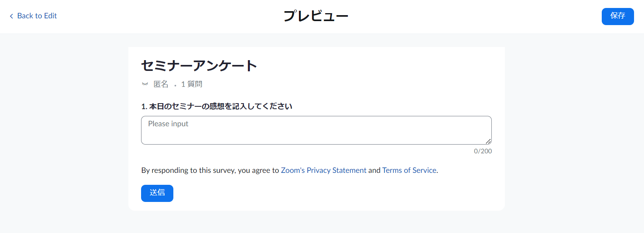Click the back chevron arrow icon

coord(12,16)
